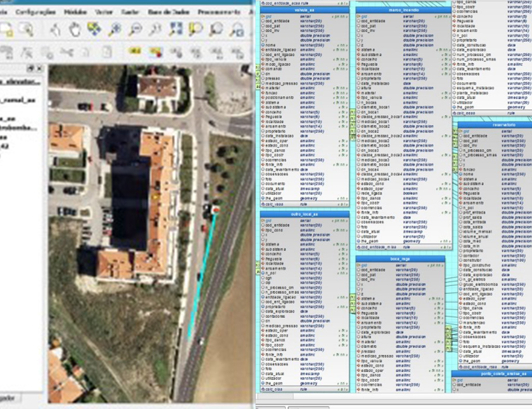This screenshot has height=409, width=532.
Task: Click the label icon with red dot
Action: point(156,52)
